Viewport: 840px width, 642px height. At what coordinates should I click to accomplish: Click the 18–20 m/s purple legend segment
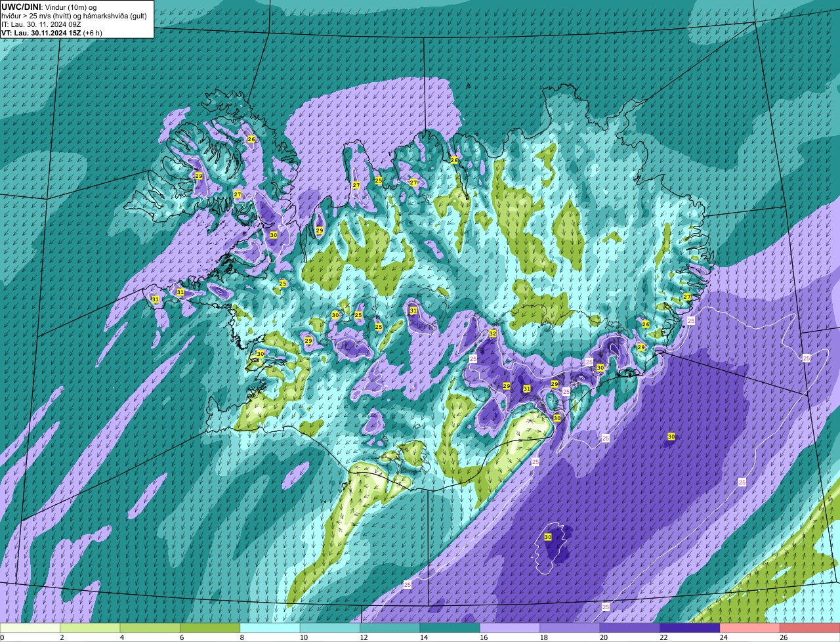click(x=570, y=628)
